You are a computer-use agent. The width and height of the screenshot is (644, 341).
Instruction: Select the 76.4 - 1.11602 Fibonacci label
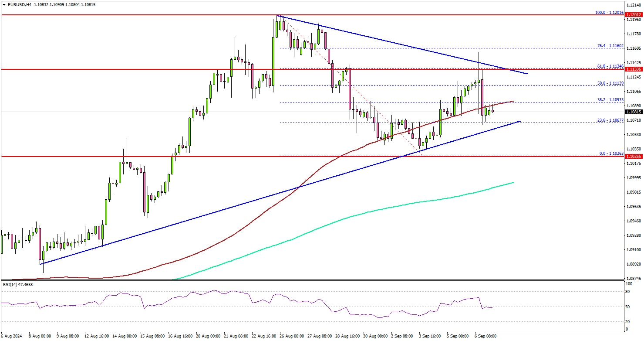610,45
